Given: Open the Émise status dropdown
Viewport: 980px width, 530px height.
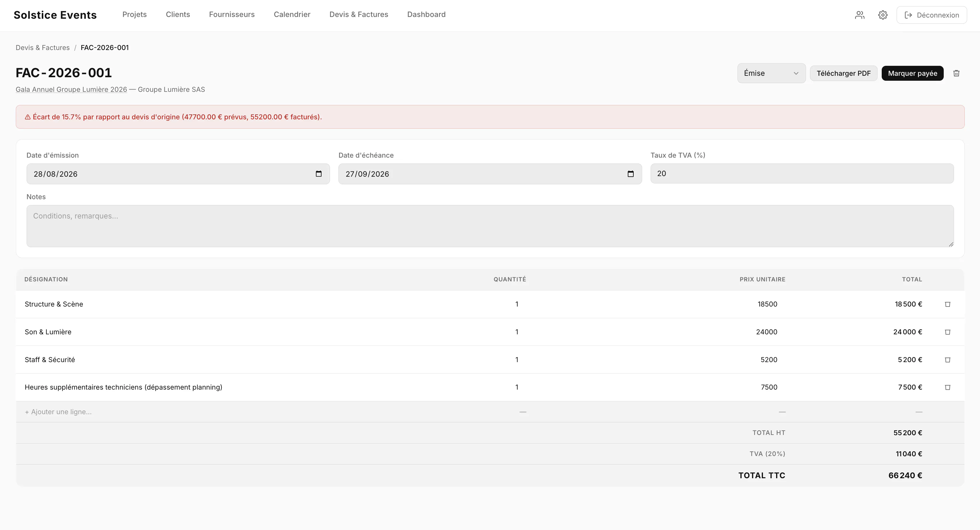Looking at the screenshot, I should click(771, 73).
